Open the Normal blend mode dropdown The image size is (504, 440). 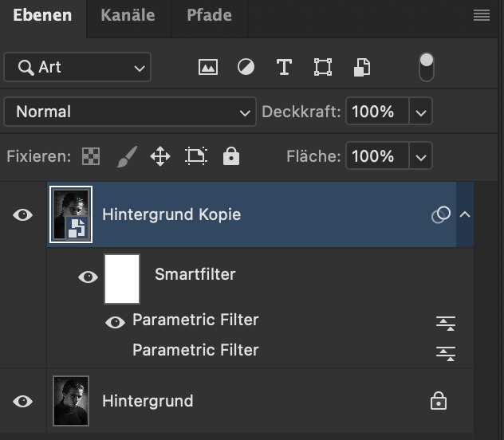click(x=128, y=112)
